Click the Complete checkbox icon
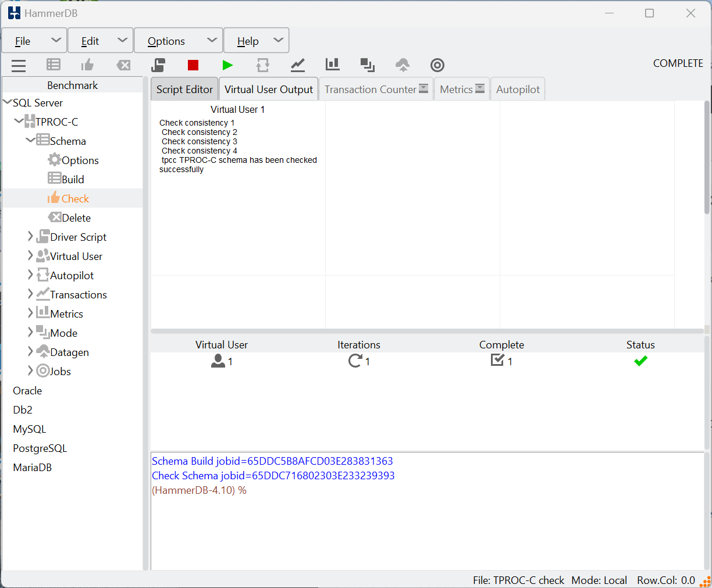712x588 pixels. click(497, 360)
